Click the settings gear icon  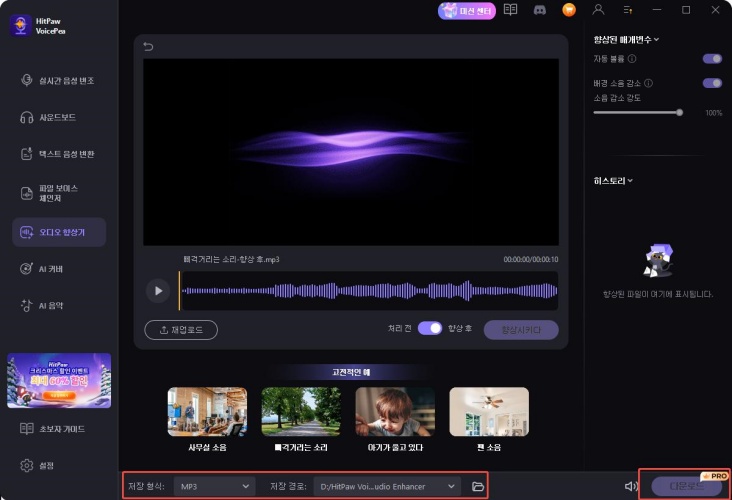click(x=27, y=465)
